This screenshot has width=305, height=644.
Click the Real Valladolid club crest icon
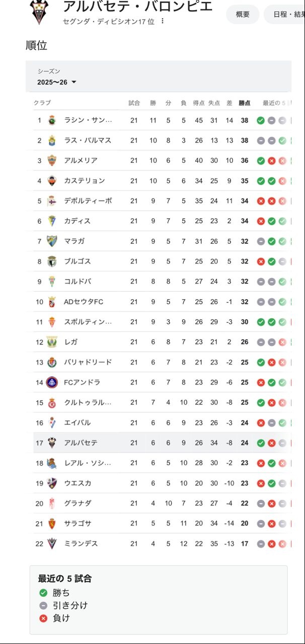[x=52, y=362]
